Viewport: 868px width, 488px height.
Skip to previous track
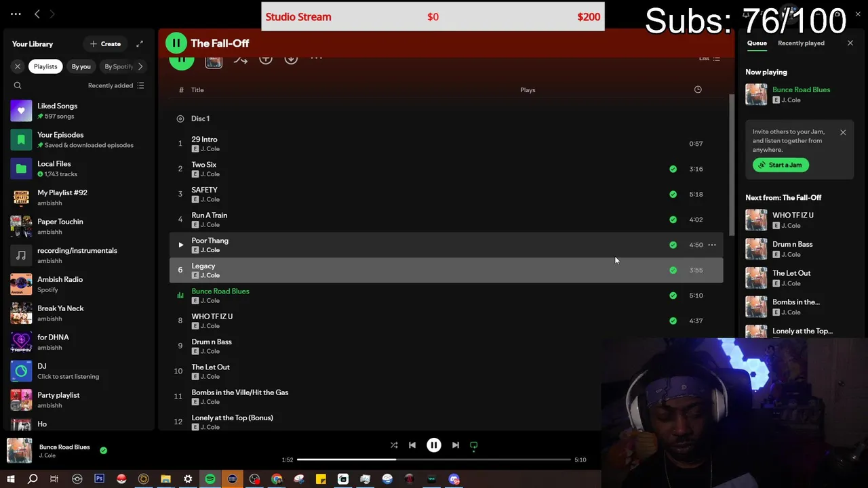(x=412, y=445)
